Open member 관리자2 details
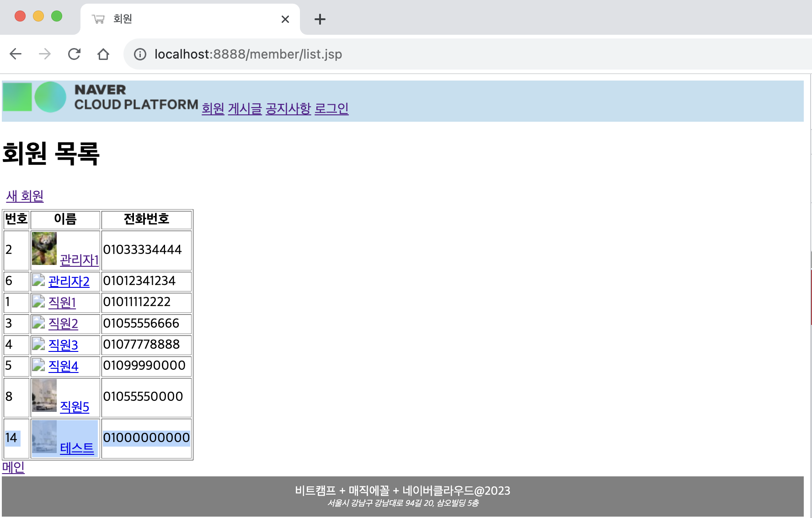The height and width of the screenshot is (518, 812). click(69, 281)
